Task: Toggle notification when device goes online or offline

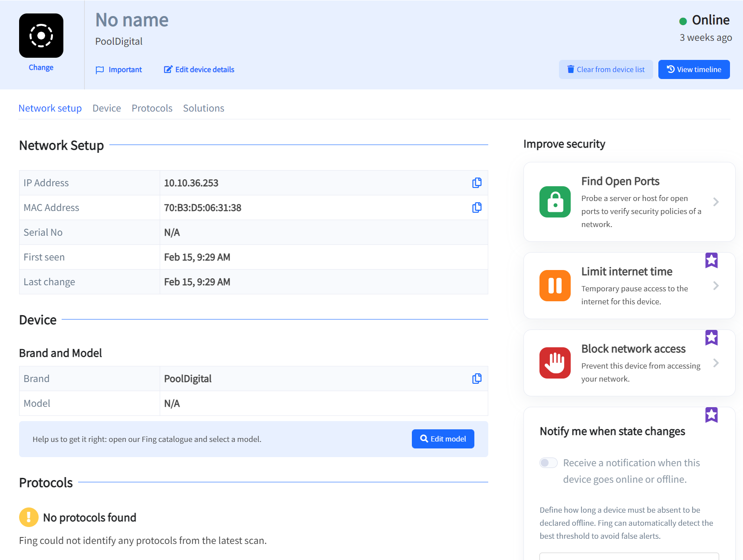Action: tap(549, 463)
